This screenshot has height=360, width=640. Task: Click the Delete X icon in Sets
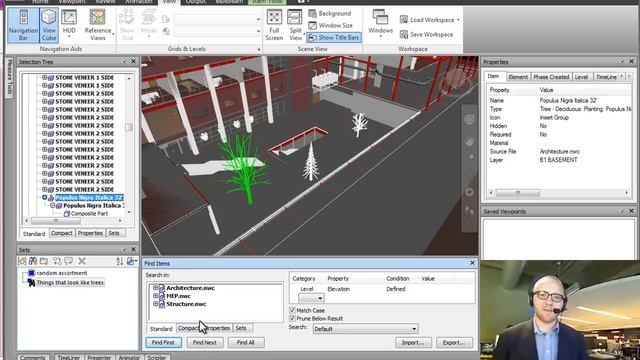click(x=82, y=261)
